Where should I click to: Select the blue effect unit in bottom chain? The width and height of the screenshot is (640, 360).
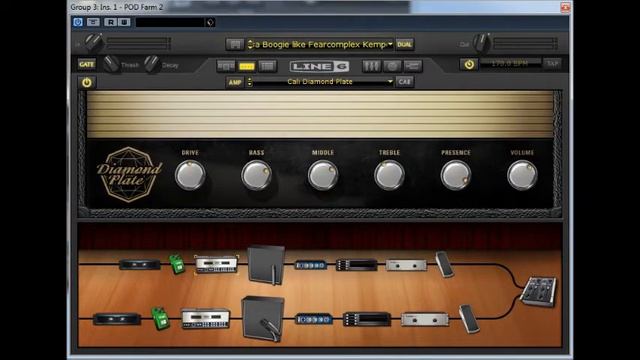click(x=314, y=318)
